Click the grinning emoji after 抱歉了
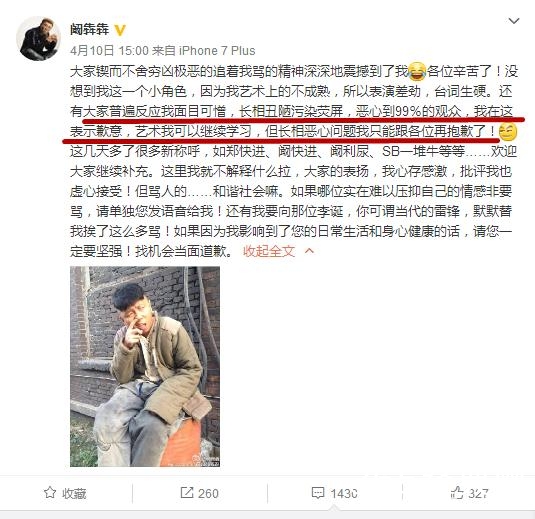535x519 pixels. [x=508, y=132]
